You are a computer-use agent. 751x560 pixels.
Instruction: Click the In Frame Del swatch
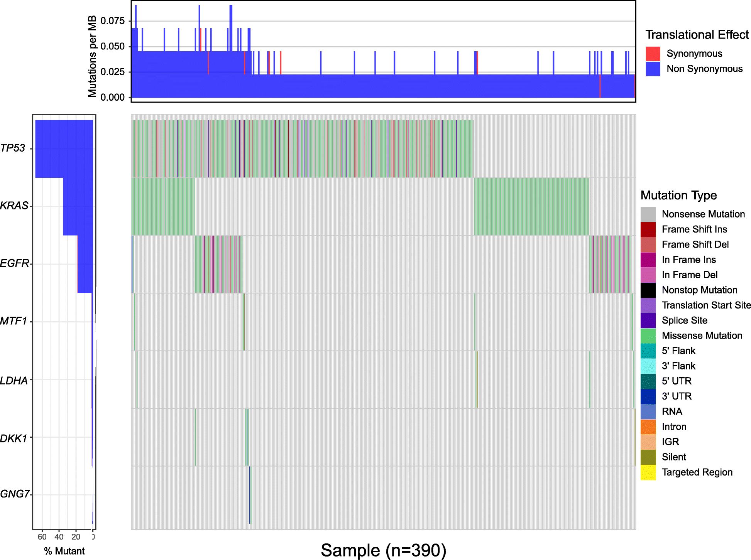pyautogui.click(x=648, y=275)
